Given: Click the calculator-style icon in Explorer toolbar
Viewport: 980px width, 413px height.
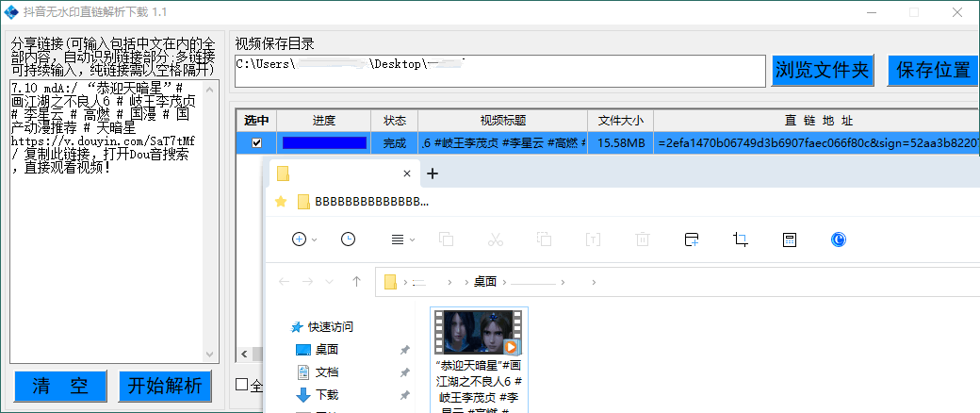Looking at the screenshot, I should click(x=790, y=240).
